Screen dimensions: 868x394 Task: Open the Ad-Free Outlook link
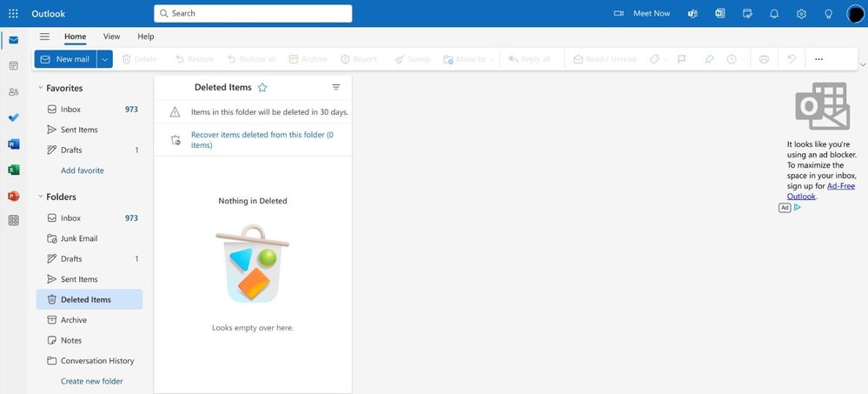[821, 191]
